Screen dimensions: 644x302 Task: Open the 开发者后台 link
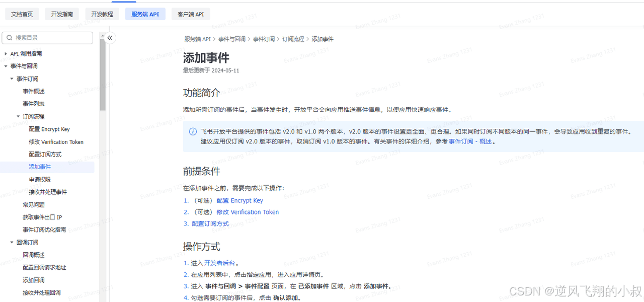click(220, 263)
